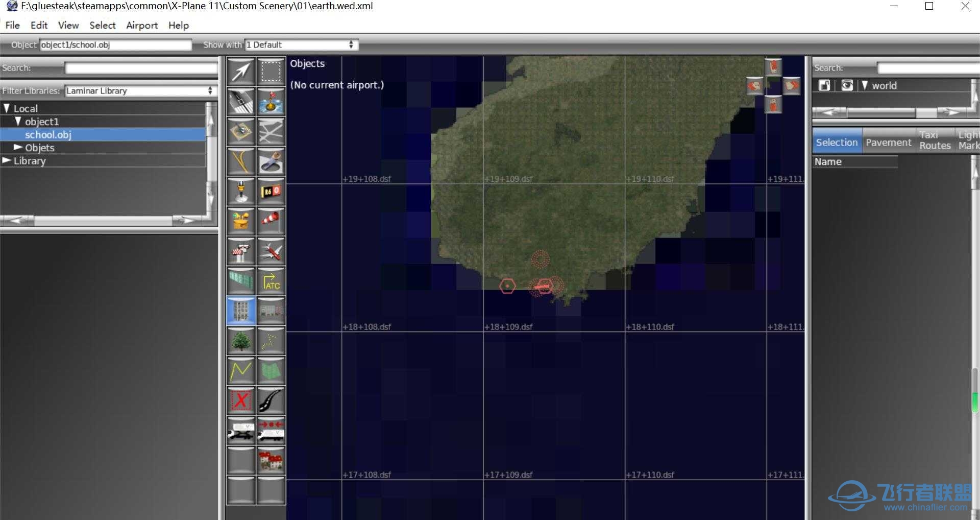The image size is (980, 520).
Task: Pan map down with bottom hand icon
Action: coord(774,105)
